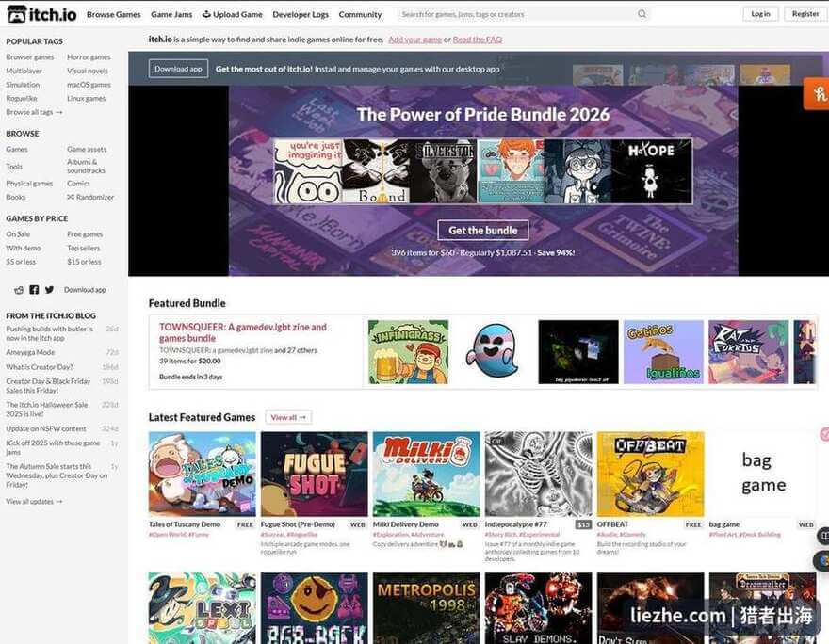Follow the Read the FAQ link

pyautogui.click(x=478, y=40)
